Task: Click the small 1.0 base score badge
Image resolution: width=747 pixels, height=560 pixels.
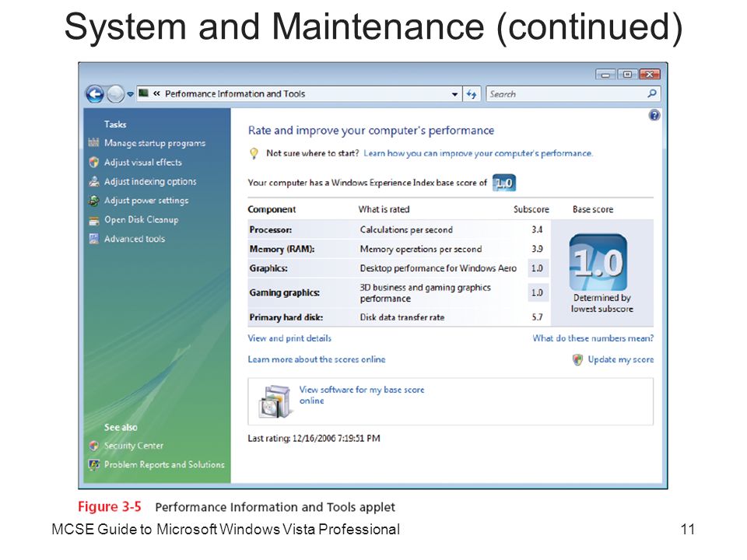Action: click(x=504, y=183)
